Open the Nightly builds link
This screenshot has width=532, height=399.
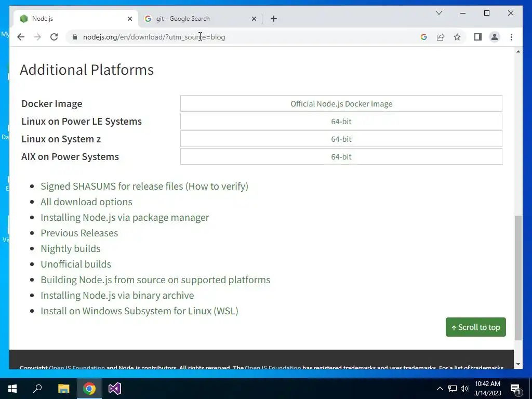pos(71,248)
